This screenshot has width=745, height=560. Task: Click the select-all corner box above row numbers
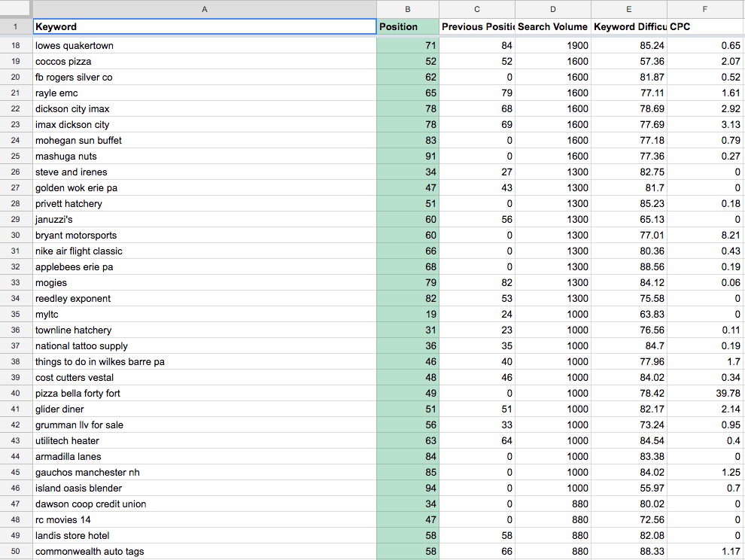(15, 8)
